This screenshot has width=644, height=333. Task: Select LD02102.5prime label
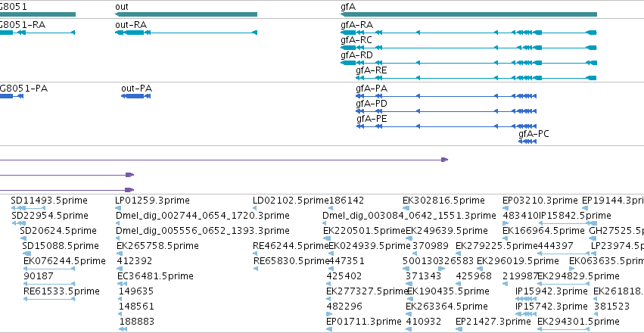[x=291, y=201]
